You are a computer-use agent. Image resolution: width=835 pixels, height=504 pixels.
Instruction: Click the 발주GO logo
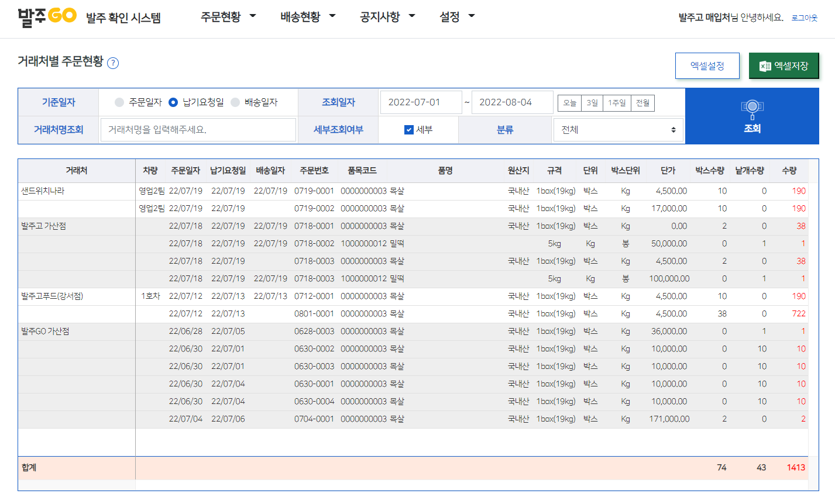click(47, 16)
